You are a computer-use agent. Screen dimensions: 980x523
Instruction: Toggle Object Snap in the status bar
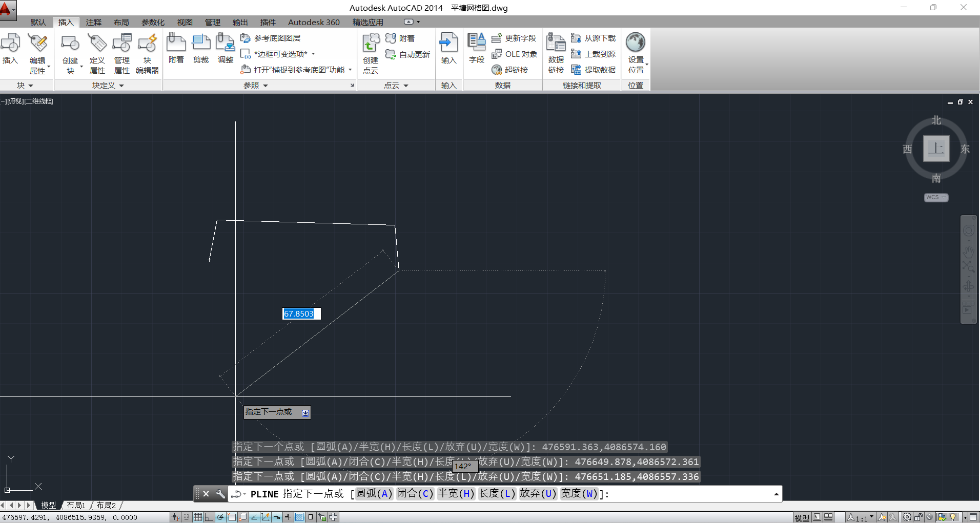tap(232, 517)
